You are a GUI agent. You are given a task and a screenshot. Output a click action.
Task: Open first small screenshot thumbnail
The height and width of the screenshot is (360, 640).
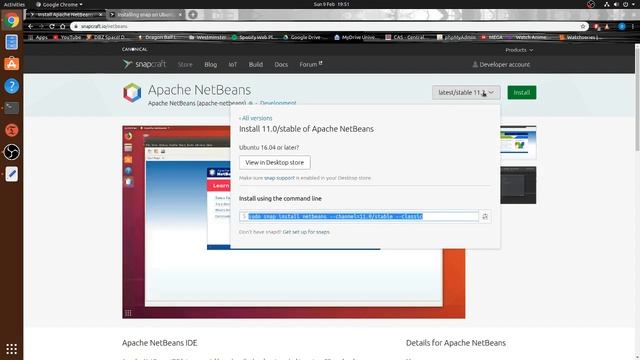[518, 142]
